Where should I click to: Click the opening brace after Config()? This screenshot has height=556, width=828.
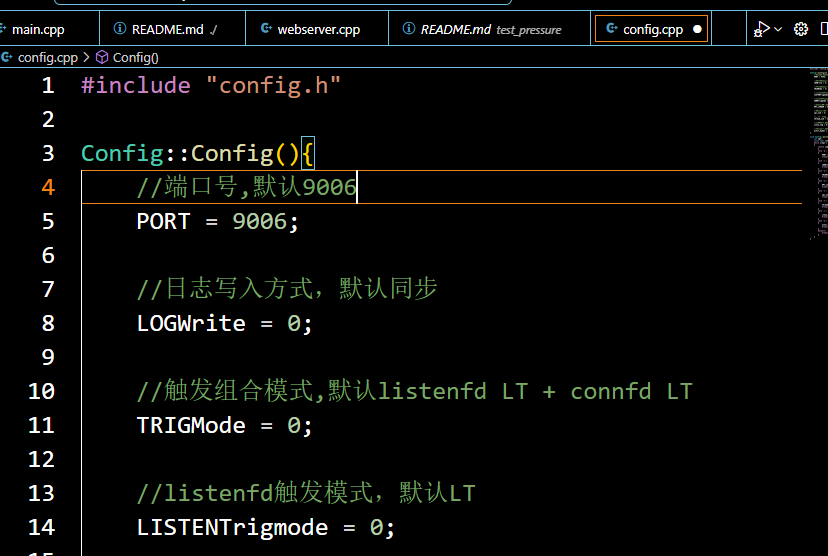308,154
